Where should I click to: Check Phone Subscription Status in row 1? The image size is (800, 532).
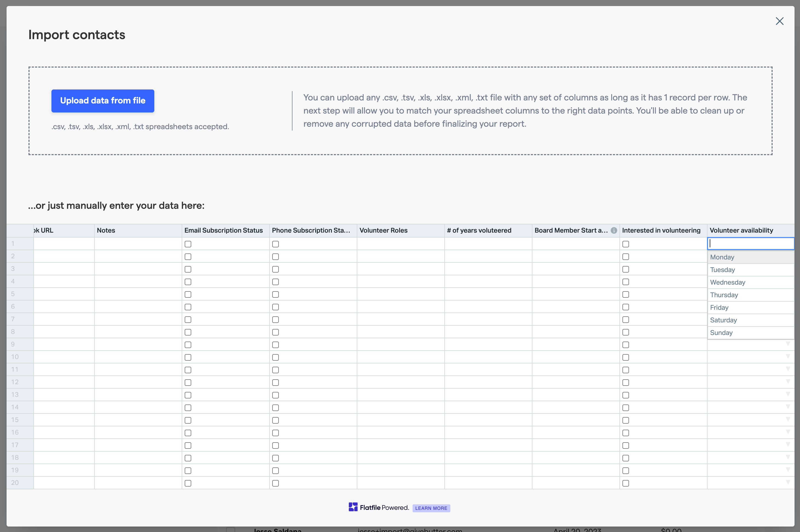pyautogui.click(x=275, y=244)
